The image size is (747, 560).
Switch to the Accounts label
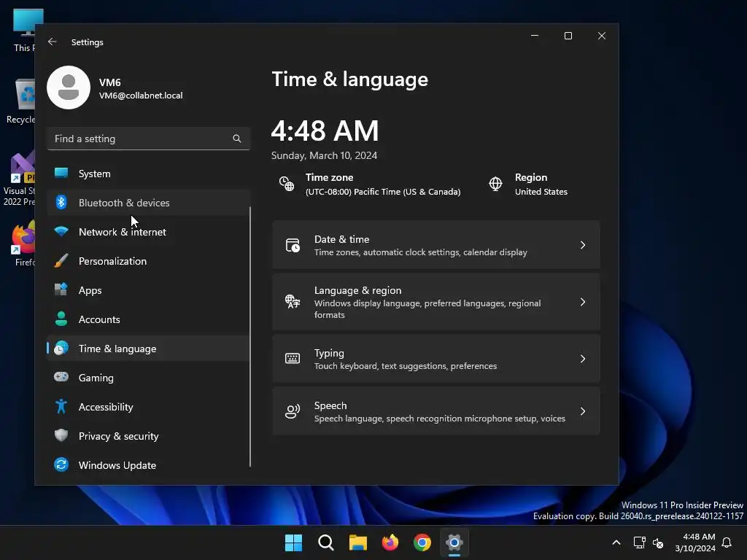(99, 319)
